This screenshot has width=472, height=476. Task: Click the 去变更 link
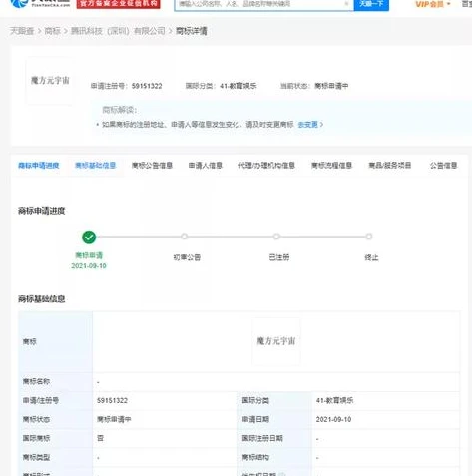pyautogui.click(x=310, y=125)
